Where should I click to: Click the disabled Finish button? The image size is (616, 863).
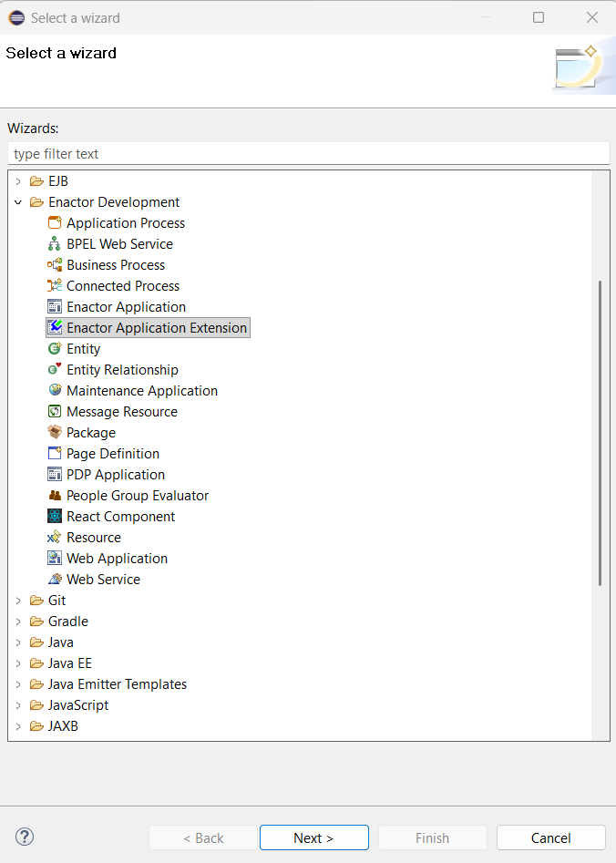coord(432,837)
